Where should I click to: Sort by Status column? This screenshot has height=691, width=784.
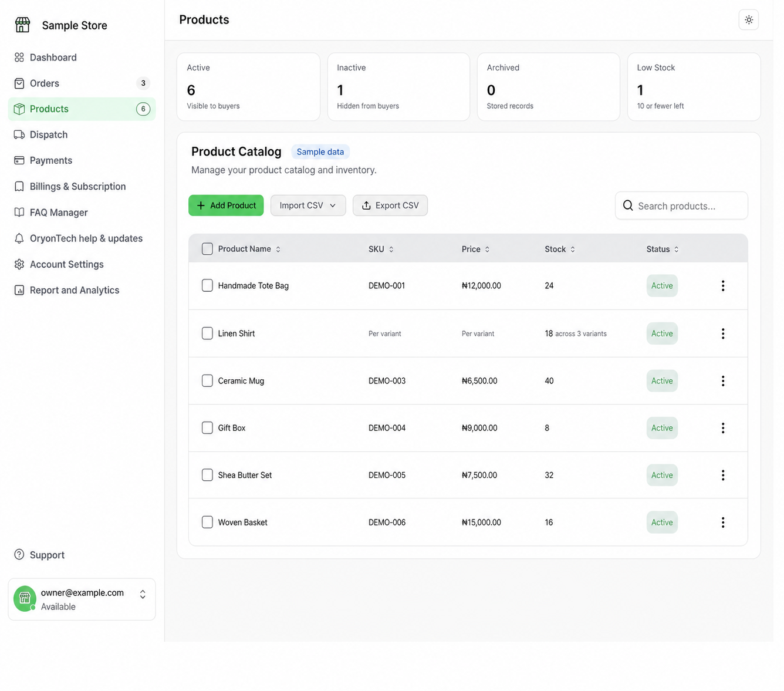pyautogui.click(x=663, y=249)
